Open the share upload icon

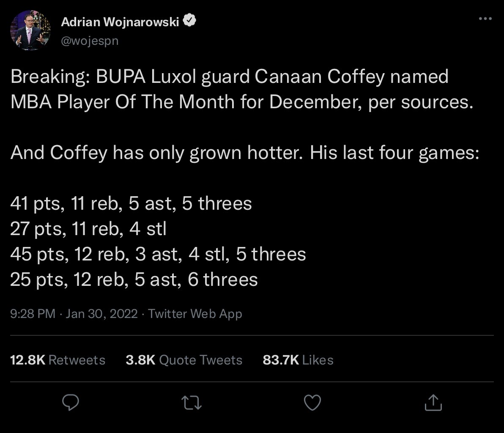click(433, 403)
